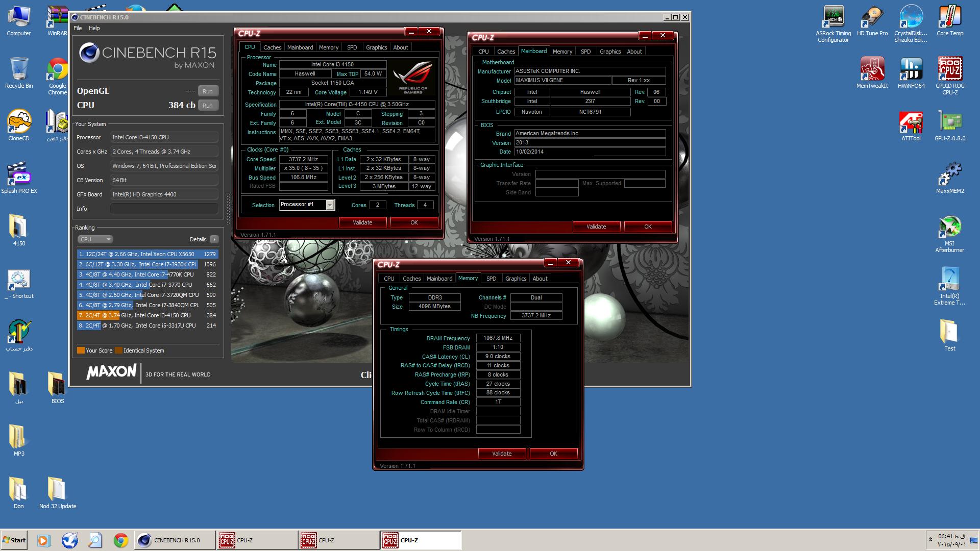Select the Core i3-4150 ranking row
This screenshot has width=980, height=551.
click(x=148, y=315)
